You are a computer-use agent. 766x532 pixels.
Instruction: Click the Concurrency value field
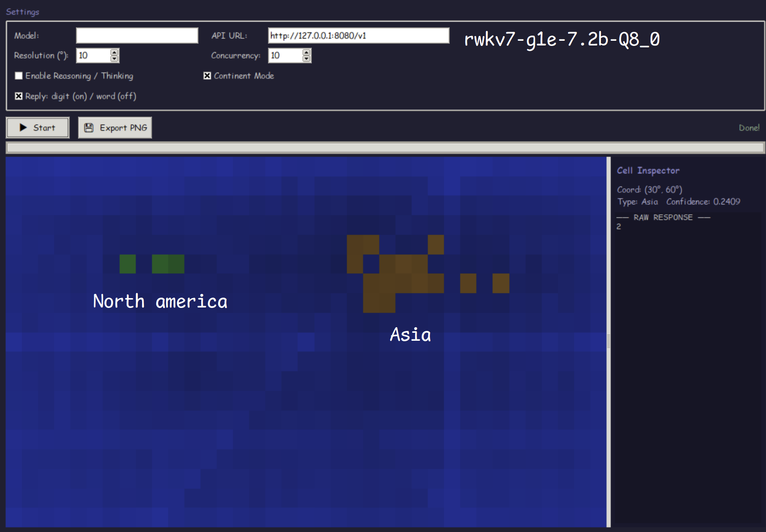click(285, 56)
